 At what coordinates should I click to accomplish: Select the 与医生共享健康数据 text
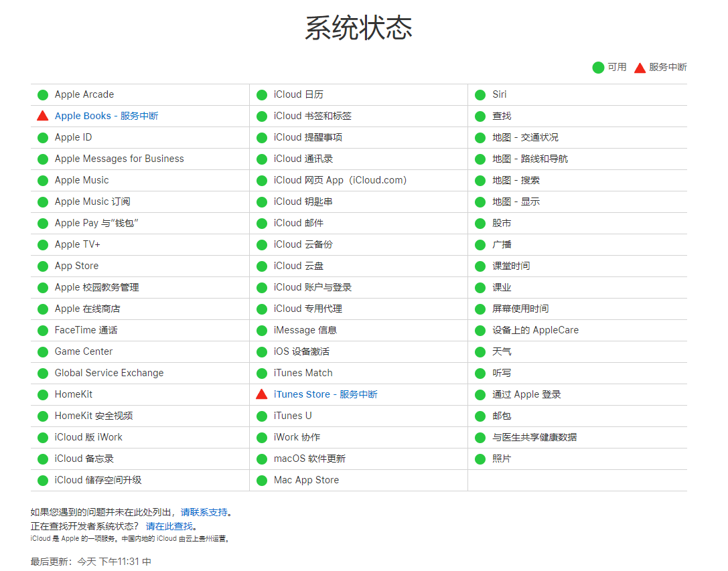[x=535, y=437]
